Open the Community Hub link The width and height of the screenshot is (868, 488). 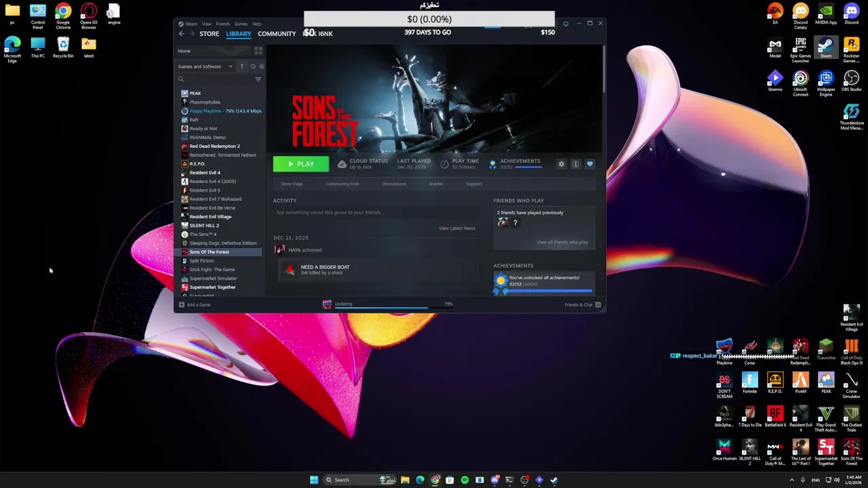pos(342,184)
